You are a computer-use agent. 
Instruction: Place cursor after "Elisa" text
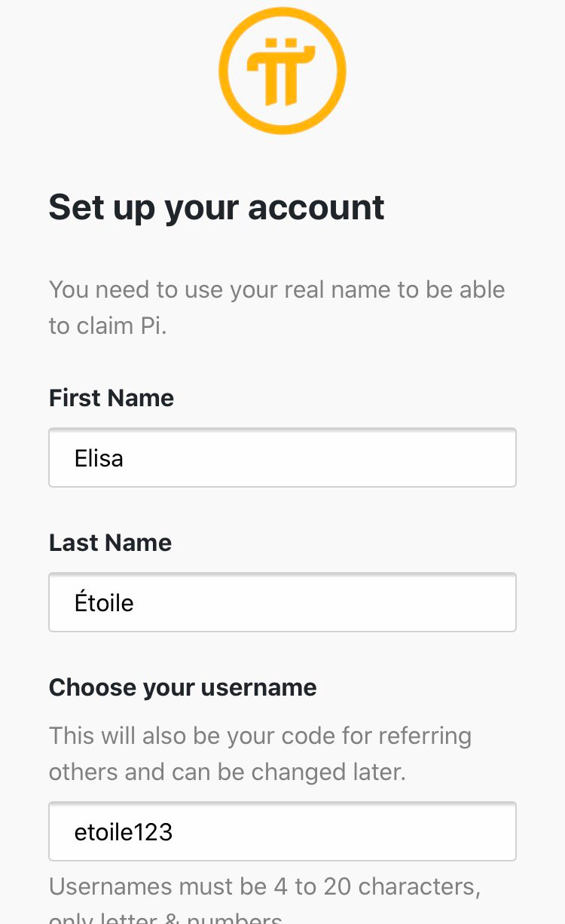coord(124,458)
